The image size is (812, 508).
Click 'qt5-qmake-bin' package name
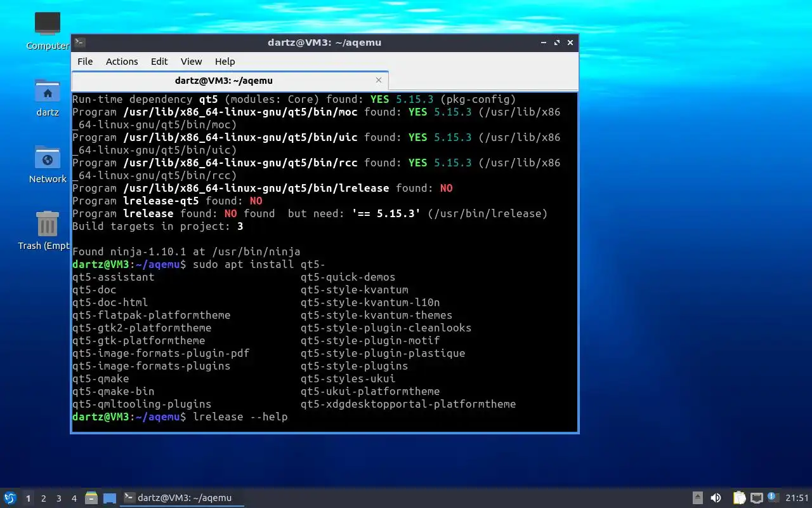[x=114, y=392]
